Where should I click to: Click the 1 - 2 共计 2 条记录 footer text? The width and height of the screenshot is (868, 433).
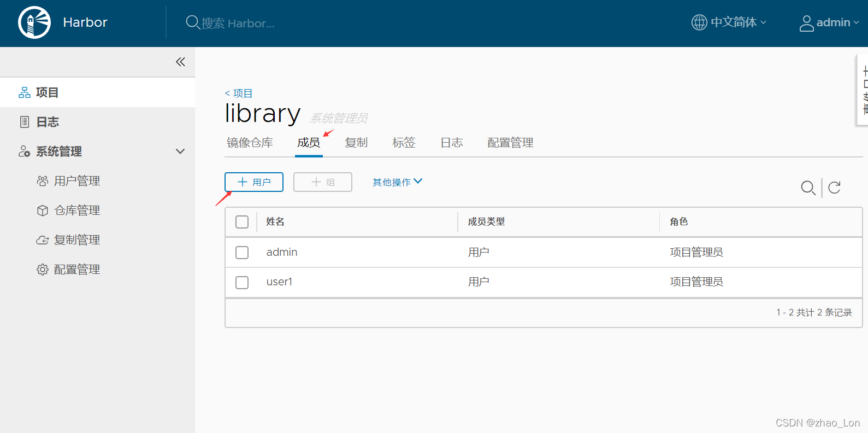814,312
